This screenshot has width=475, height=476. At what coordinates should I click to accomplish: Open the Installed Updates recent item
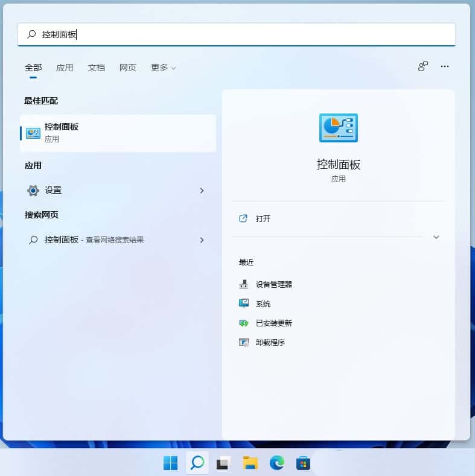point(273,323)
